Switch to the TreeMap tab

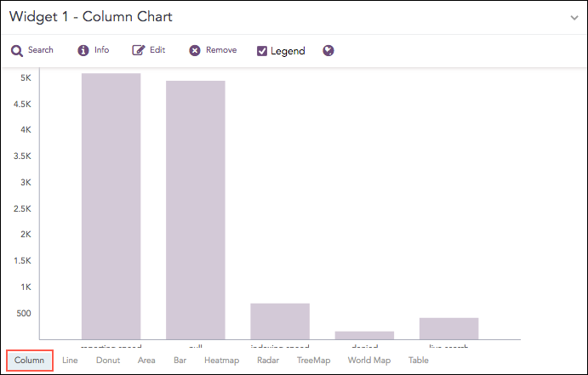click(x=313, y=361)
